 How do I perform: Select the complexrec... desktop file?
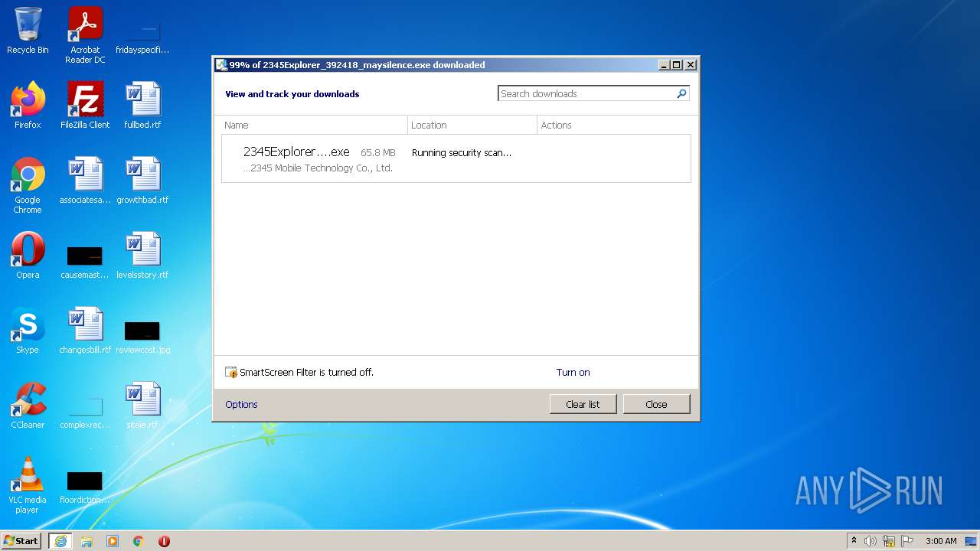pyautogui.click(x=85, y=412)
